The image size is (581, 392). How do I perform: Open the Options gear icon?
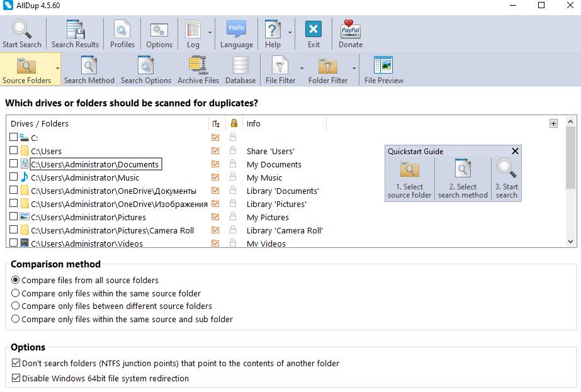159,30
